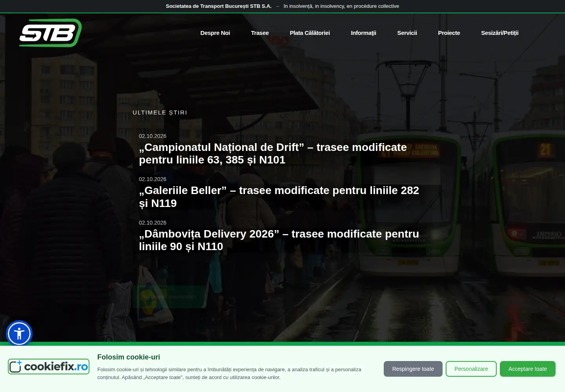Reject all cookies with Respingere toate
Image resolution: width=565 pixels, height=392 pixels.
coord(413,369)
